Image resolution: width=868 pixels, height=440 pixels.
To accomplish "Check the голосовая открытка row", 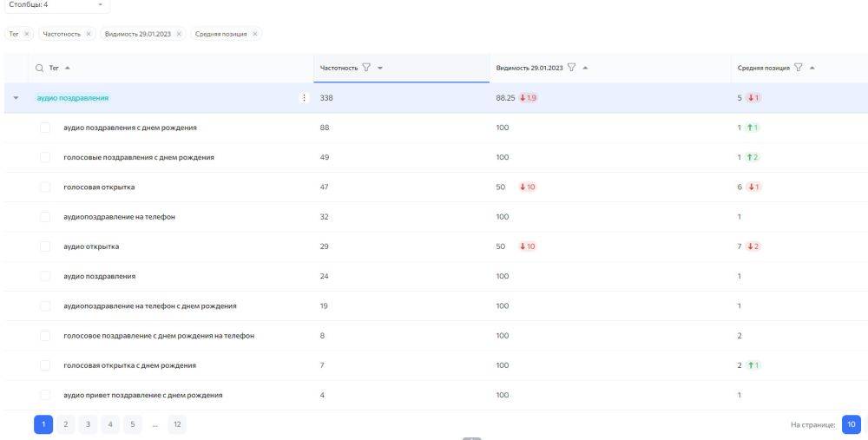I will [x=45, y=187].
